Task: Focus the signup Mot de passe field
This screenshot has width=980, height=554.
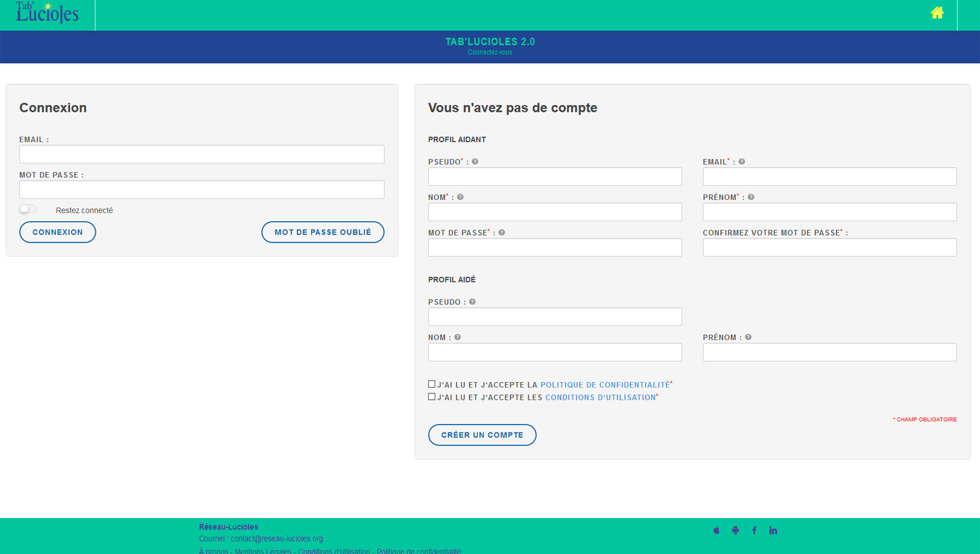Action: click(x=555, y=247)
